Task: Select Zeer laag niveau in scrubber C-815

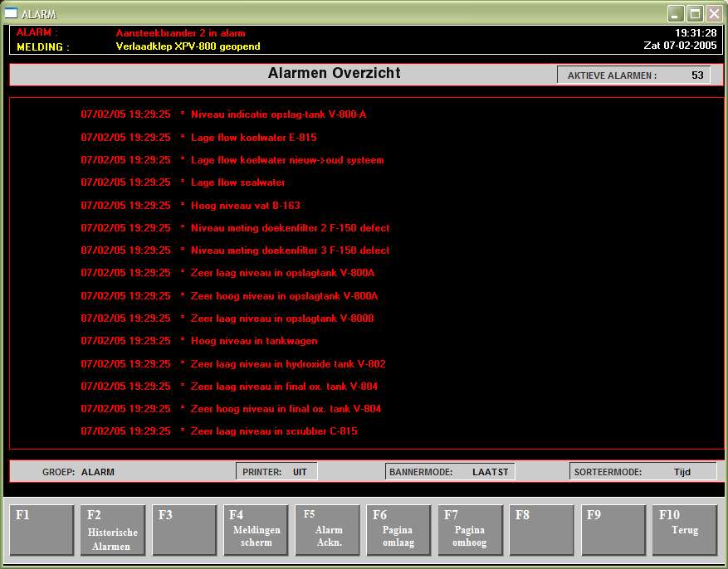Action: click(x=274, y=431)
